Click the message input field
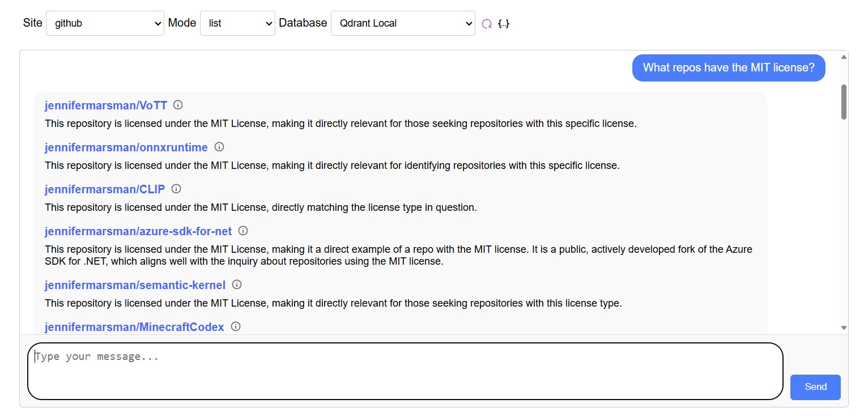 tap(405, 371)
